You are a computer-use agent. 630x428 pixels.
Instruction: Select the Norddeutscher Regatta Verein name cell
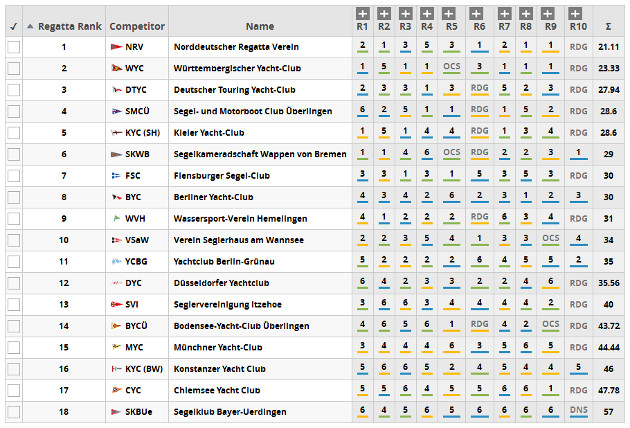click(236, 47)
